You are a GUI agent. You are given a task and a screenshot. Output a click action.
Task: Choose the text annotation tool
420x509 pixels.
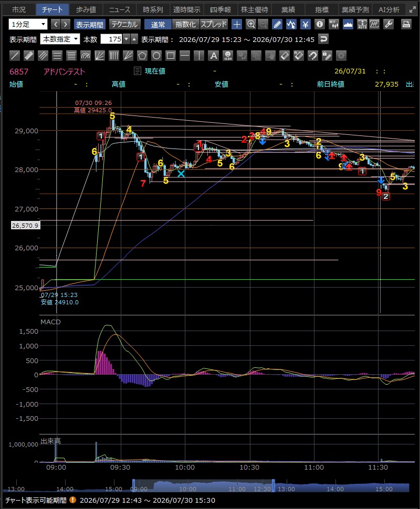213,56
